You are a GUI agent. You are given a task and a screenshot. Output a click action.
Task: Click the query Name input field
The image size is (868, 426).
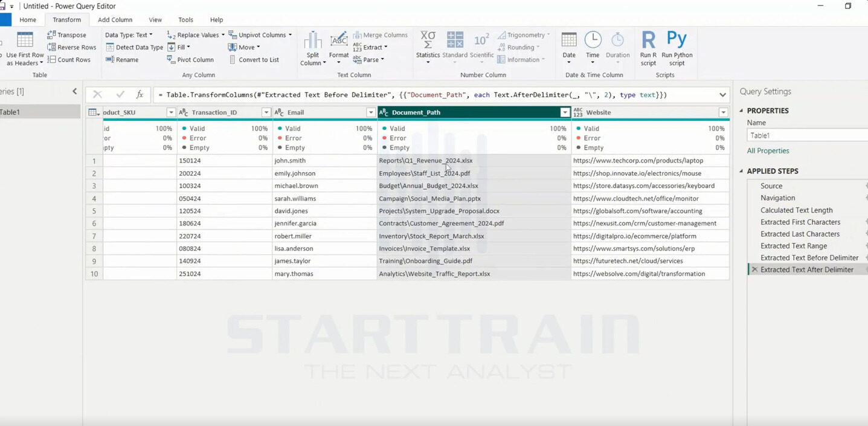[808, 135]
